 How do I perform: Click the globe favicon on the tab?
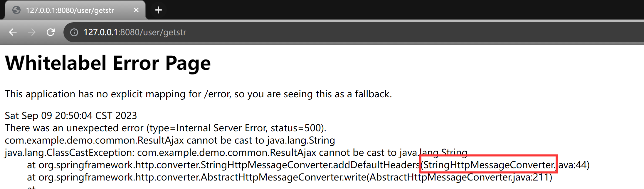point(16,10)
